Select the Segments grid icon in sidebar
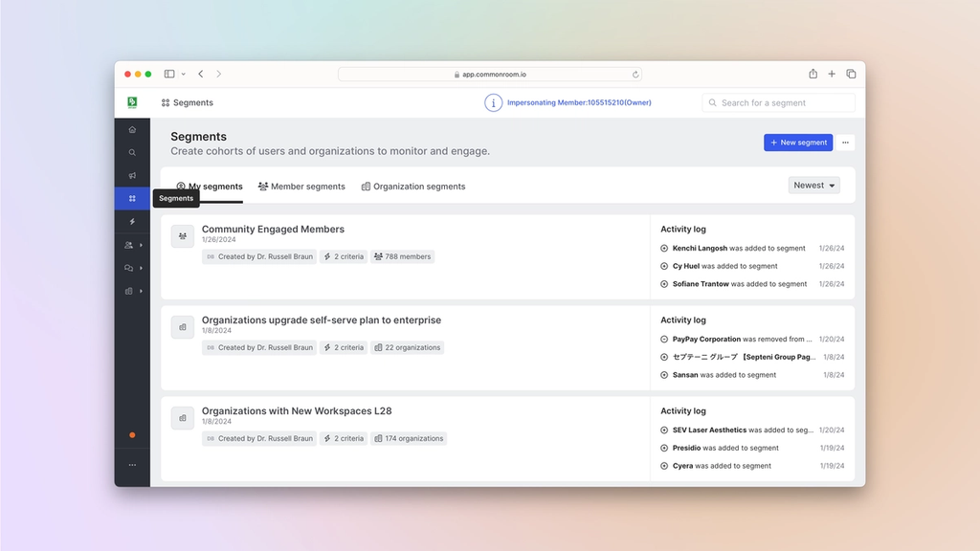 click(132, 198)
